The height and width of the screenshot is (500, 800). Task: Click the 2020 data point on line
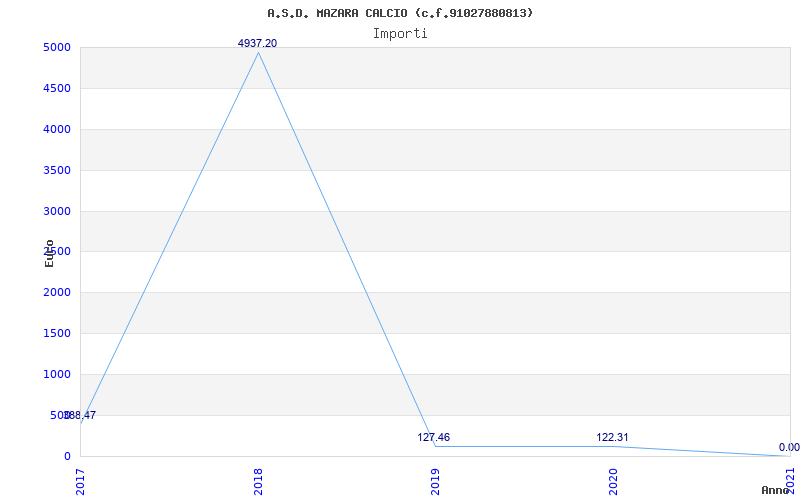pos(613,446)
